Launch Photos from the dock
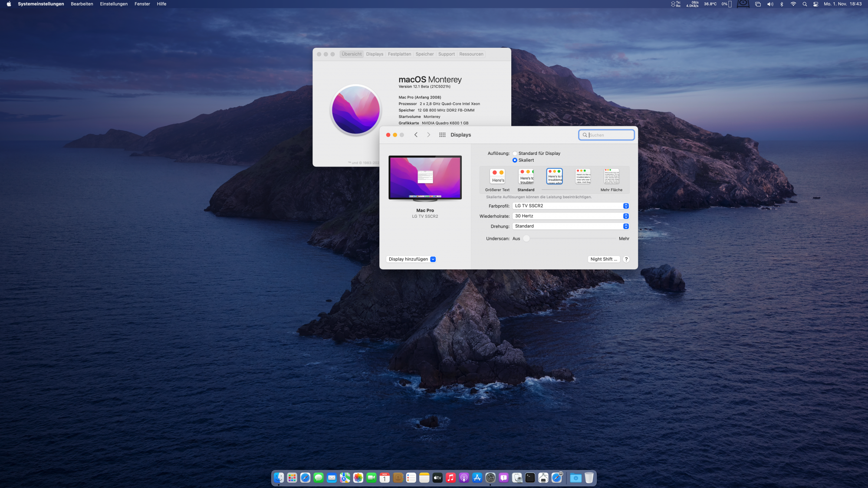Image resolution: width=868 pixels, height=488 pixels. [358, 478]
